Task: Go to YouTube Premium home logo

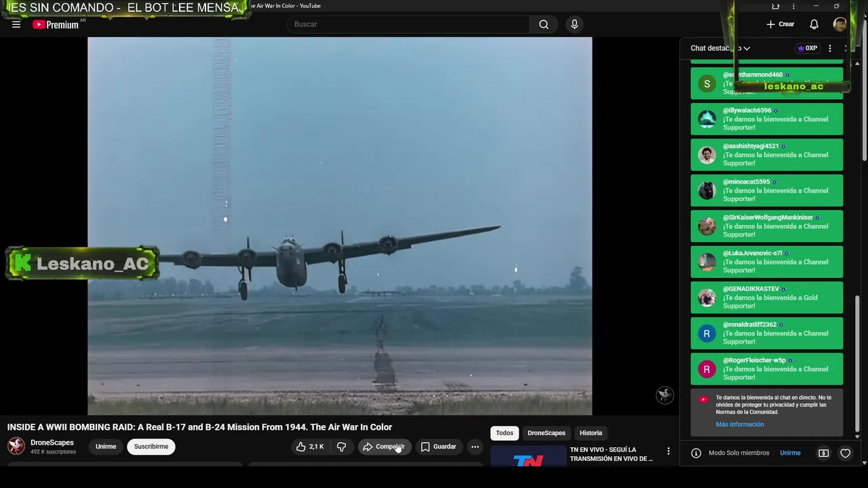Action: tap(57, 24)
